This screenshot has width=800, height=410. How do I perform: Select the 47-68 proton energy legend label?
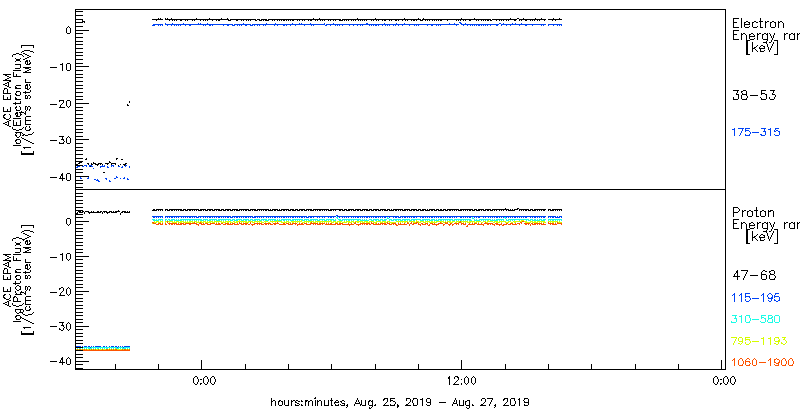[754, 276]
